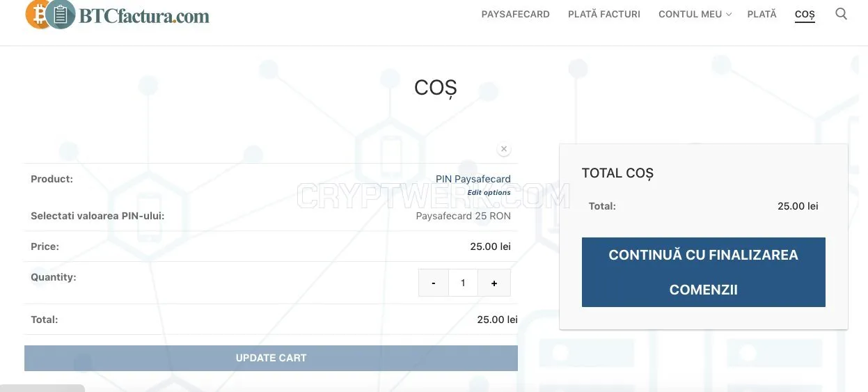The height and width of the screenshot is (392, 868).
Task: Decrease quantity with minus button
Action: (434, 283)
